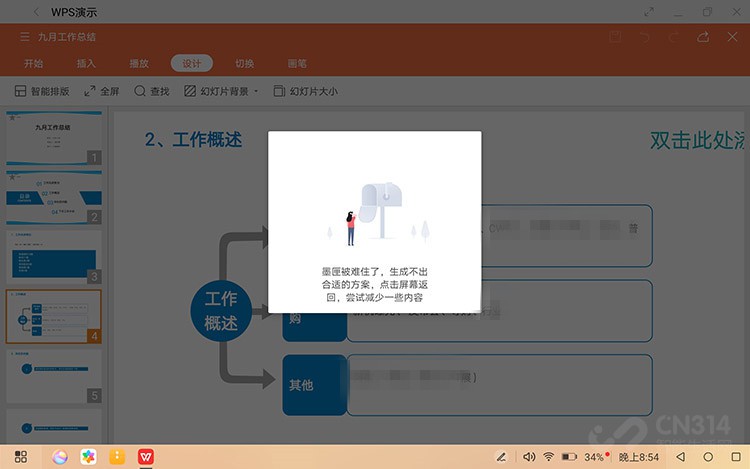Tap the system back triangle button
The height and width of the screenshot is (469, 750).
[x=680, y=457]
